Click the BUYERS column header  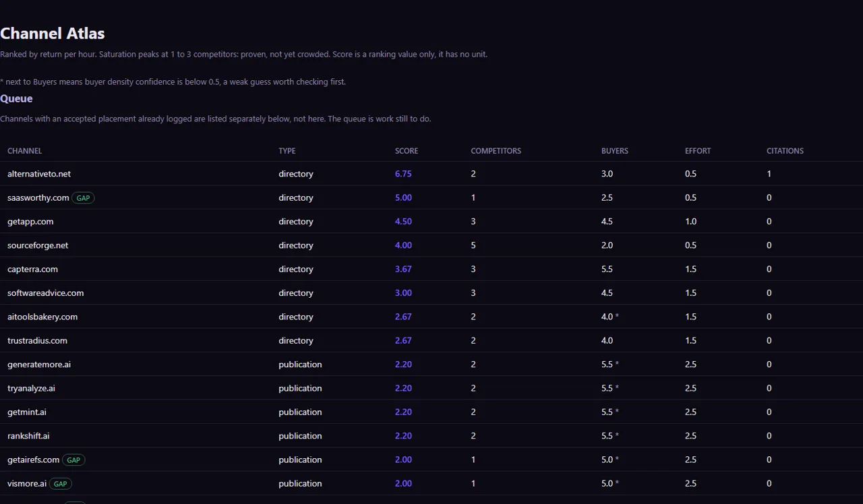(615, 151)
